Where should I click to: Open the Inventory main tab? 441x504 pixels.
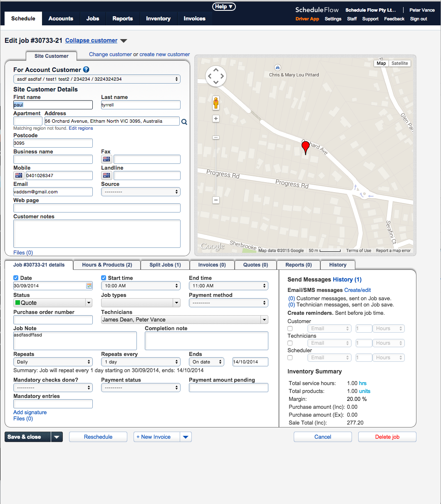click(158, 19)
